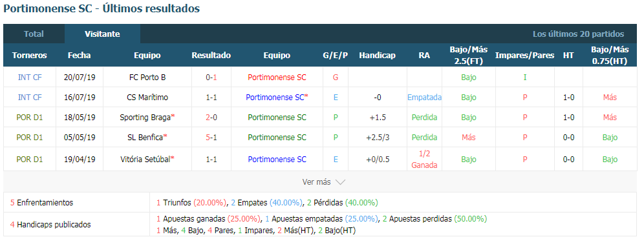Click the Resultado column header

[211, 56]
